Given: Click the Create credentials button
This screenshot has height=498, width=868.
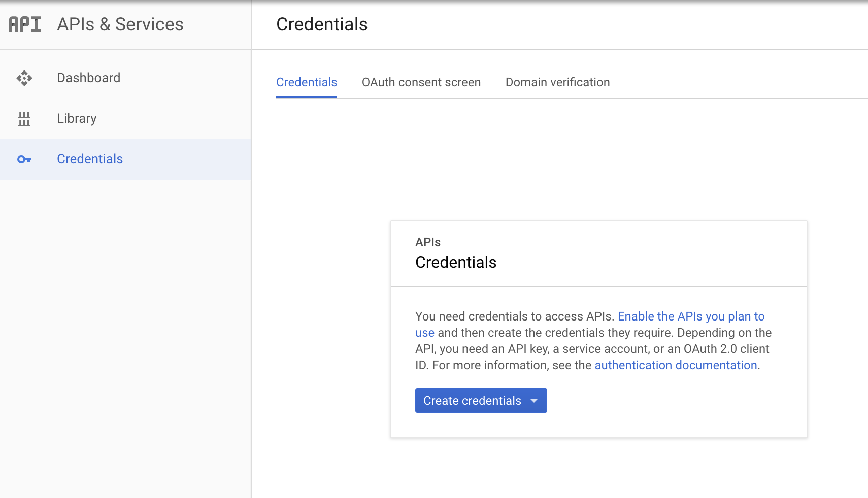Looking at the screenshot, I should tap(472, 401).
